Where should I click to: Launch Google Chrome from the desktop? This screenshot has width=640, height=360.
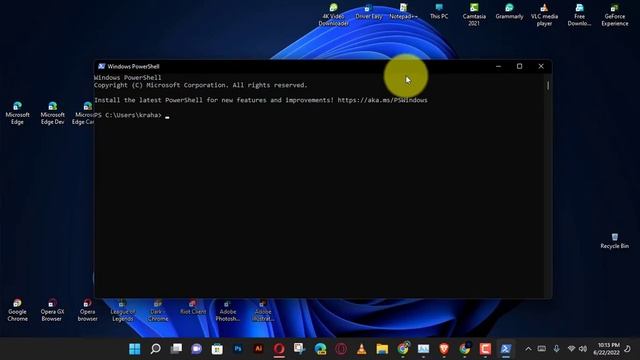tap(17, 310)
